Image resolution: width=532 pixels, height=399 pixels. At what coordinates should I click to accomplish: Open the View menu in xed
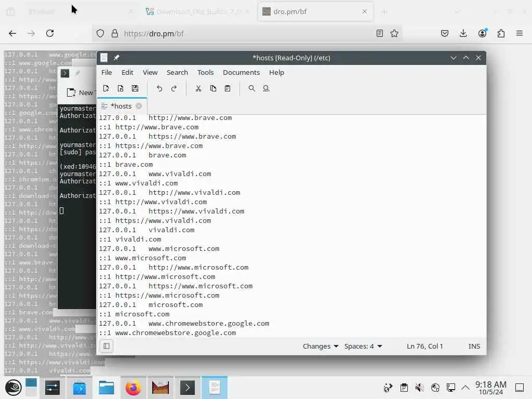[150, 72]
